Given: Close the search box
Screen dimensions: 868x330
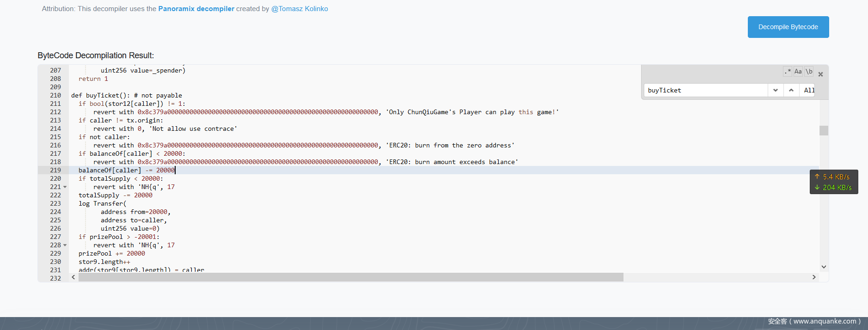Looking at the screenshot, I should (821, 74).
